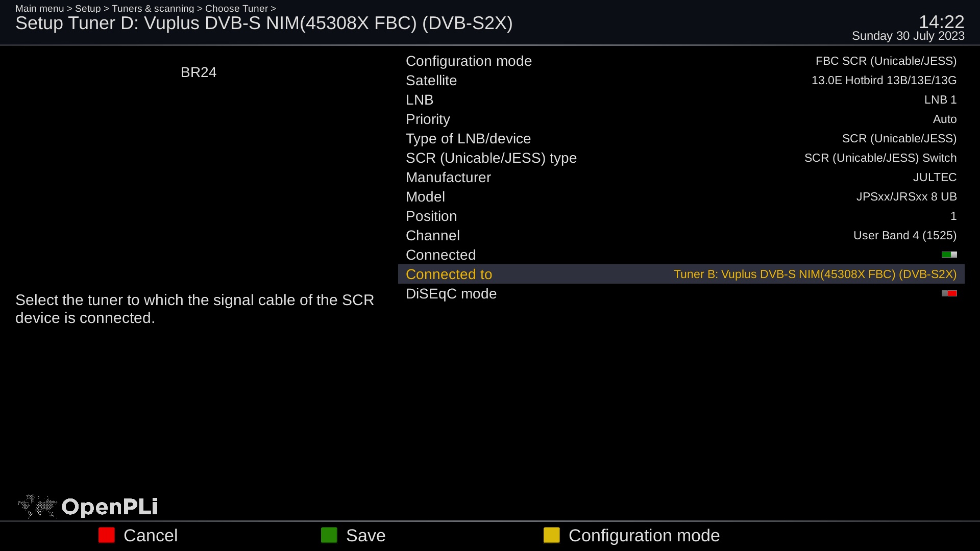Click Model JPSxx/JRSxx 8 UB setting
This screenshot has height=551, width=980.
[x=681, y=196]
